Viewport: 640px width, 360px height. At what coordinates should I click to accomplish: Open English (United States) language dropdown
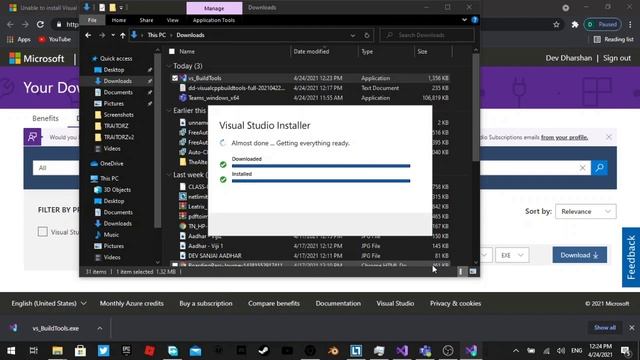point(49,303)
